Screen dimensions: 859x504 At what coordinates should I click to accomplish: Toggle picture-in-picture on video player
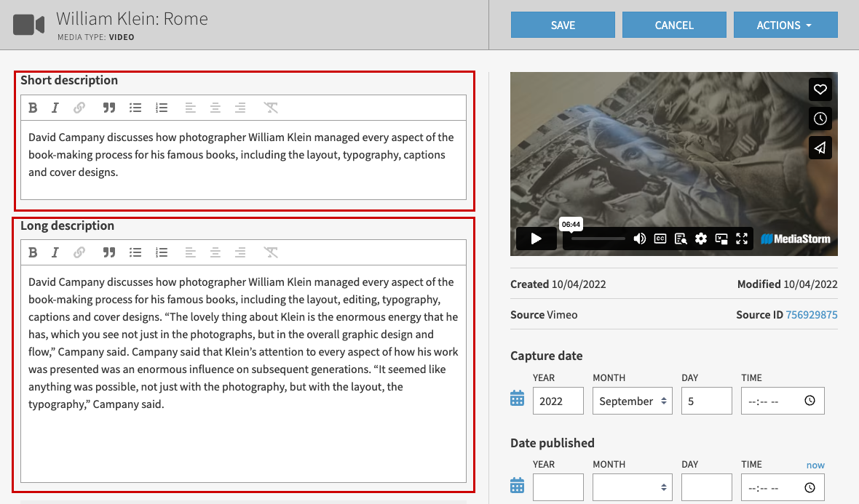pyautogui.click(x=721, y=239)
